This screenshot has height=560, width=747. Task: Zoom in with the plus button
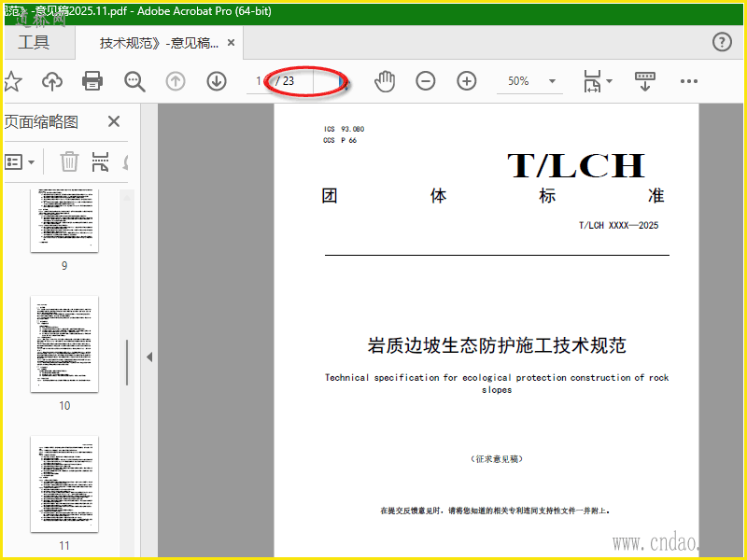coord(466,81)
